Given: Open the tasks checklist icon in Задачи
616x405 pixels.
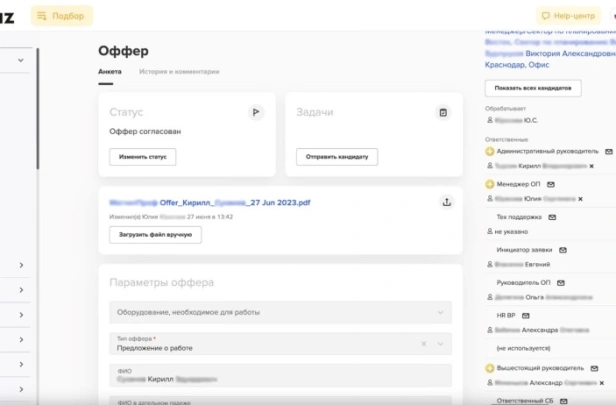Looking at the screenshot, I should click(443, 113).
